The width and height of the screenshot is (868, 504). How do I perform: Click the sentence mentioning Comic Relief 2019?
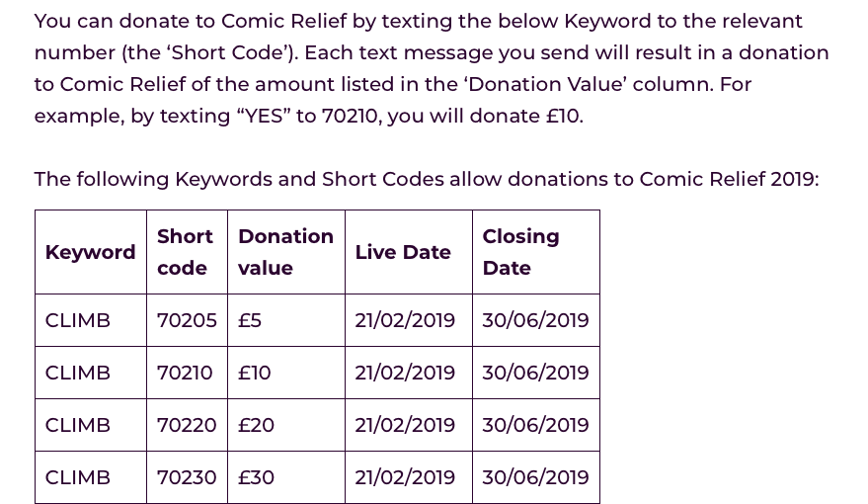(x=426, y=179)
